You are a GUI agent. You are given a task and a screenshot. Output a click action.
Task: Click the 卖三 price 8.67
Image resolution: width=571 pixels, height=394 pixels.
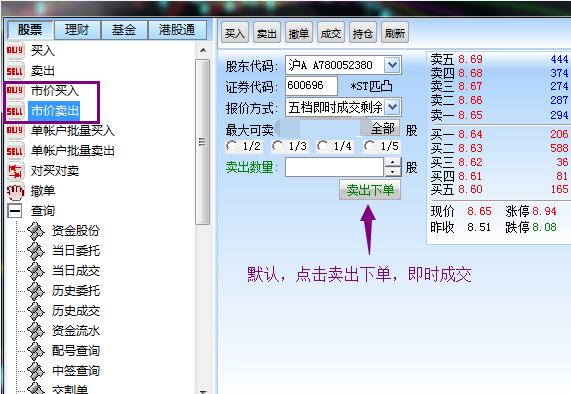pos(470,87)
